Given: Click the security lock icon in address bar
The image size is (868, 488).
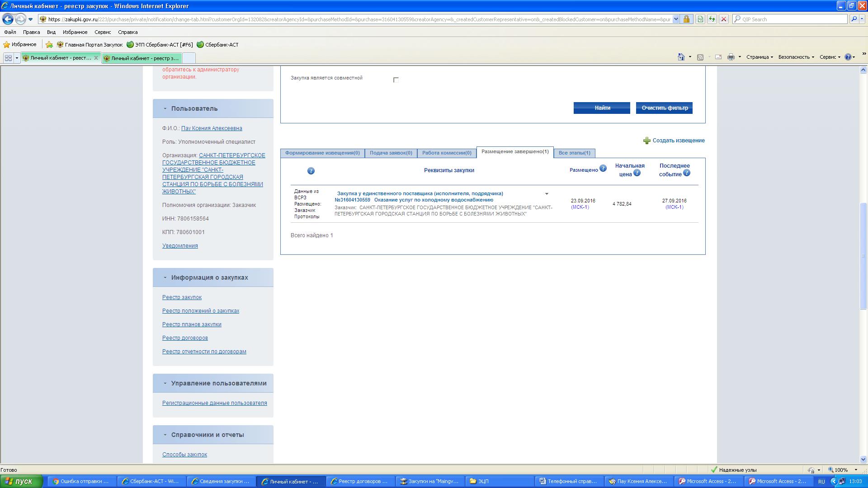Looking at the screenshot, I should click(686, 19).
